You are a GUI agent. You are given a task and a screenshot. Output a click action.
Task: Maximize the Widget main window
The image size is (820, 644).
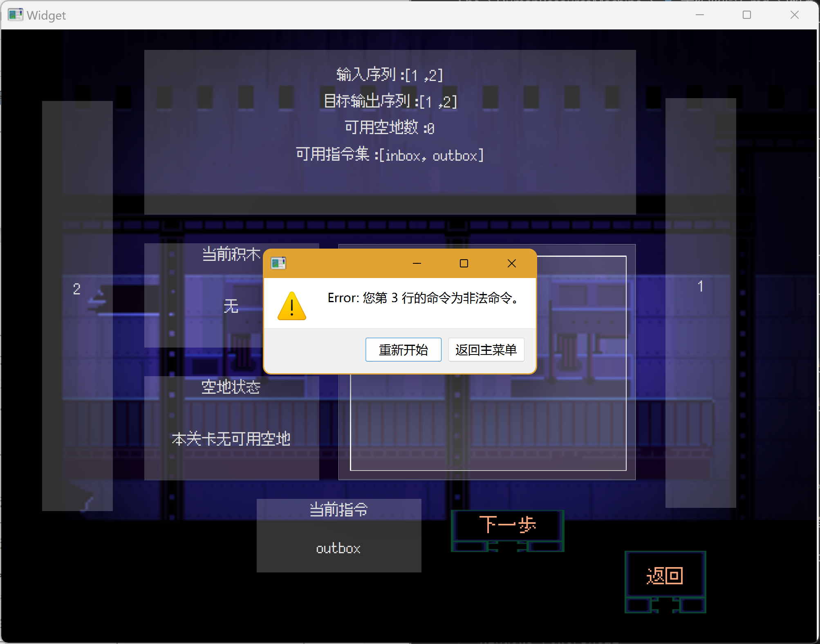click(x=747, y=15)
